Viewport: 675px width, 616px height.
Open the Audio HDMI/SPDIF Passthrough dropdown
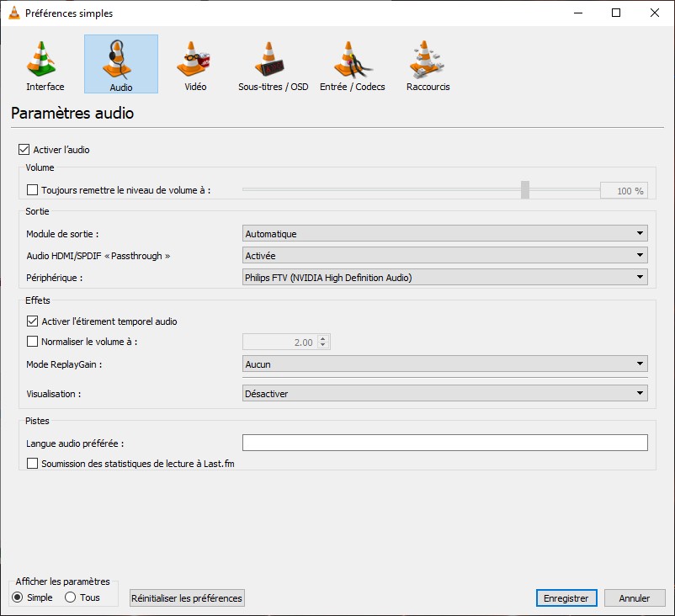point(444,256)
